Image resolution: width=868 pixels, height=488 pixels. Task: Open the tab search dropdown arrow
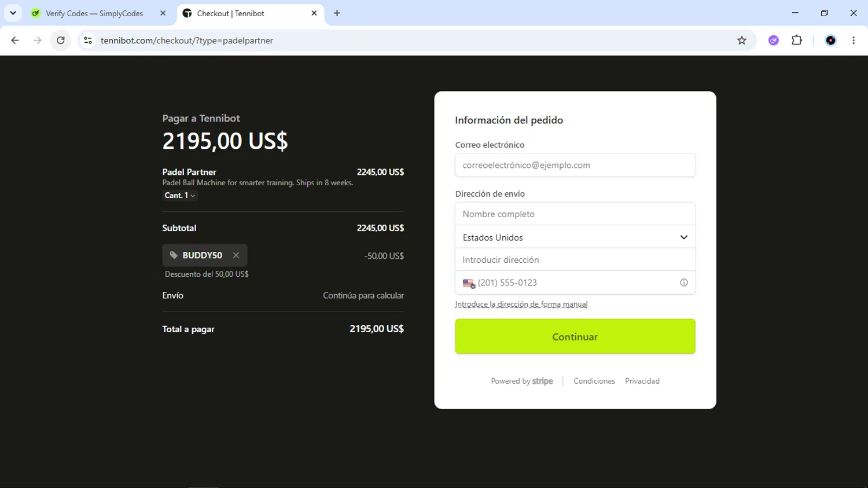click(x=13, y=13)
